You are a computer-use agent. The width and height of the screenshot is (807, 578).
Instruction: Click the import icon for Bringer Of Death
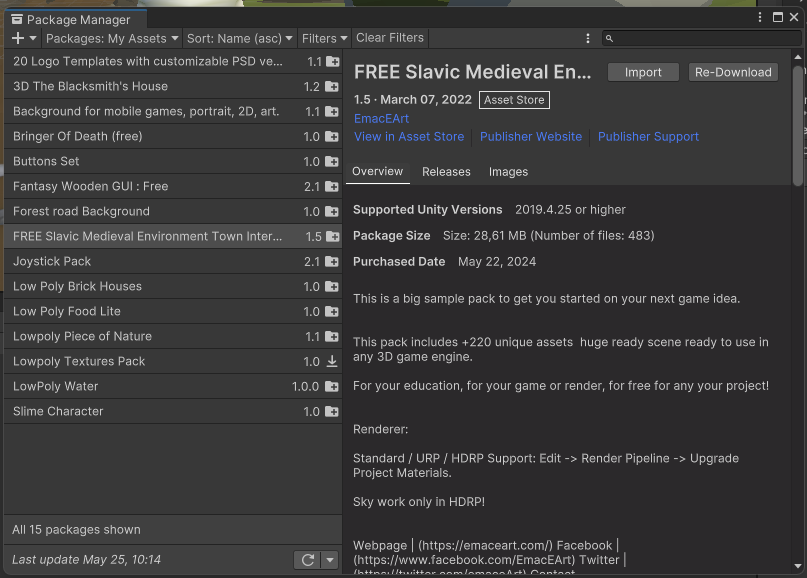point(332,136)
